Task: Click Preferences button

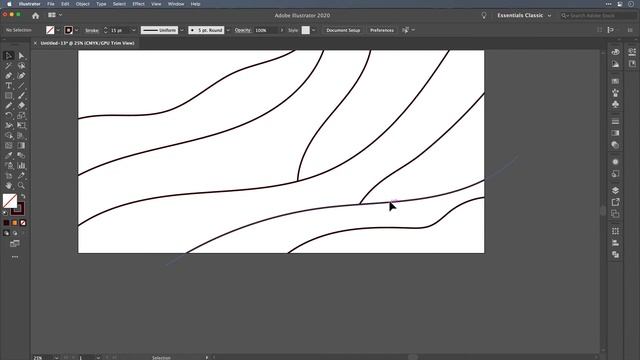Action: [x=382, y=30]
